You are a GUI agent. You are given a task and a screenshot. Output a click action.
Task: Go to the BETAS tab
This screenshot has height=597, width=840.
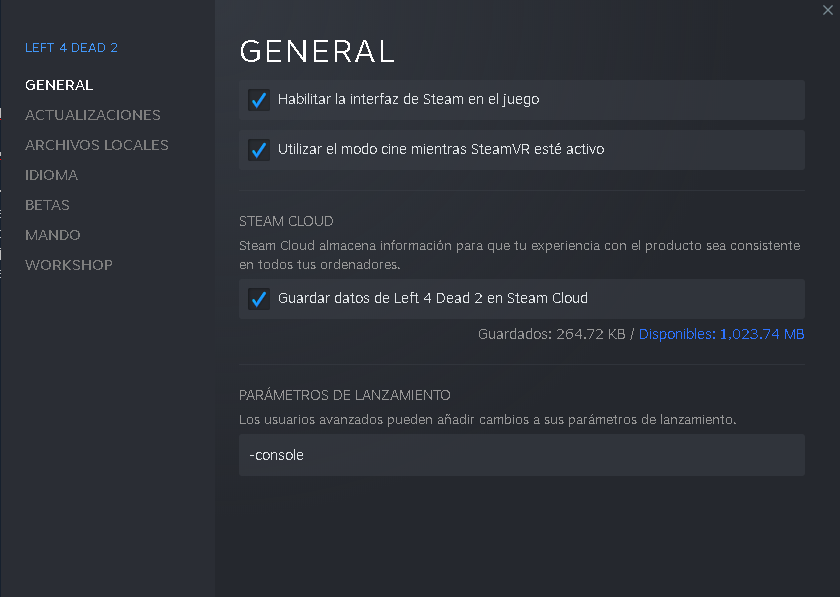tap(48, 205)
